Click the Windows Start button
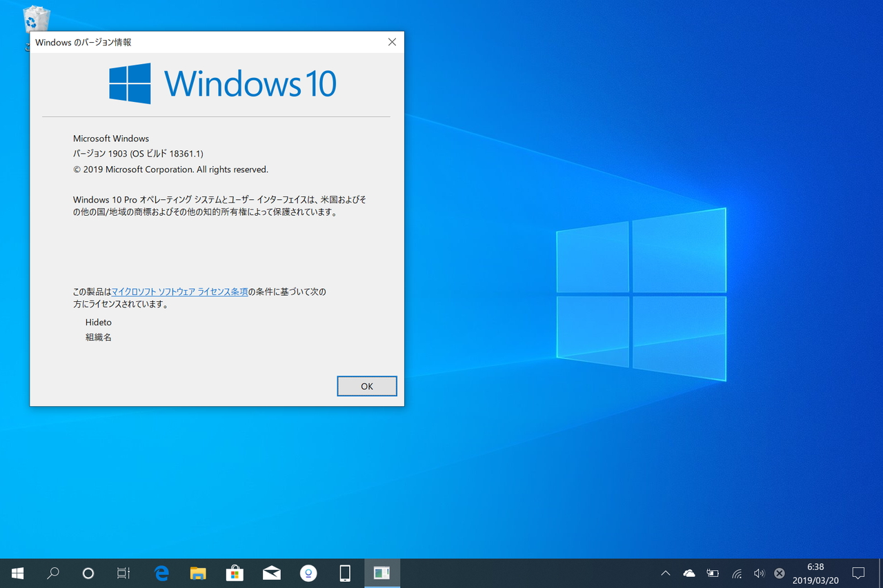The height and width of the screenshot is (588, 883). point(17,573)
